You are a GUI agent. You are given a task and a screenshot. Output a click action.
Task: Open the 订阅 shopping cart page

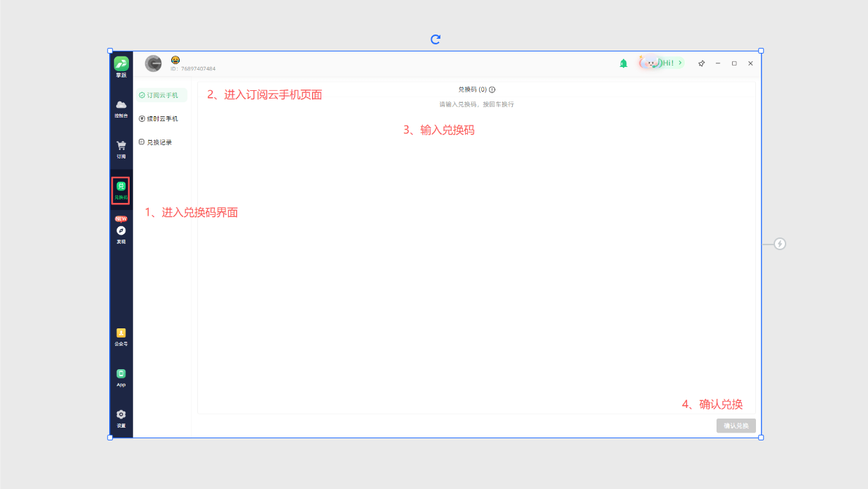click(121, 149)
